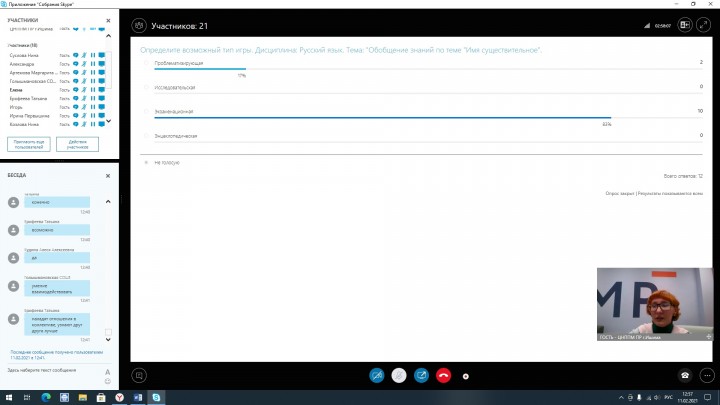This screenshot has width=720, height=405.
Task: Toggle the microphone mute button
Action: pos(399,376)
